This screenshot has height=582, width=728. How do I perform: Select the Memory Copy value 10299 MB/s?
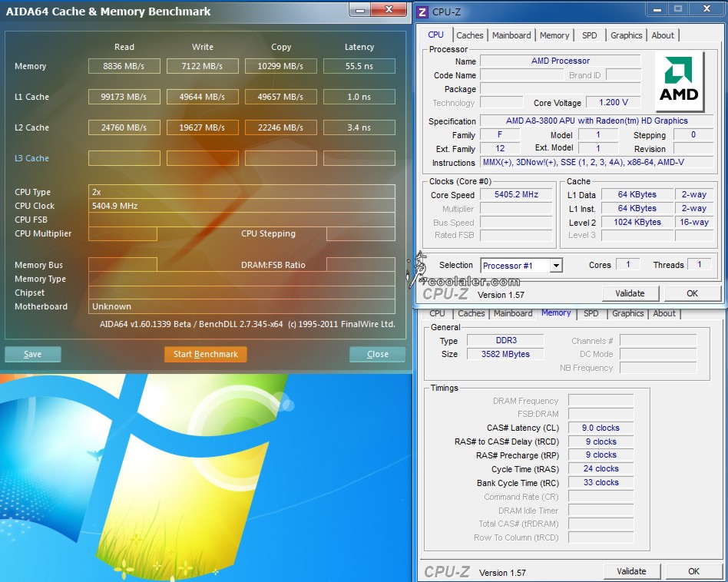tap(280, 66)
